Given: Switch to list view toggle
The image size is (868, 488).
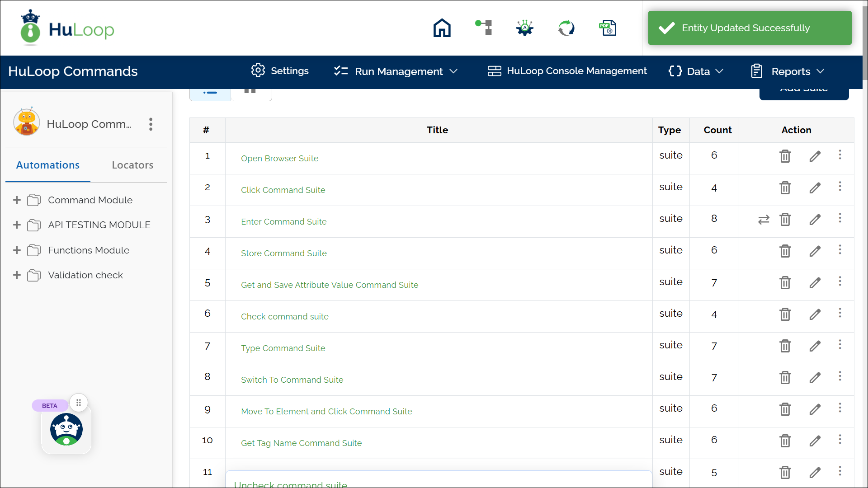Looking at the screenshot, I should click(x=210, y=92).
